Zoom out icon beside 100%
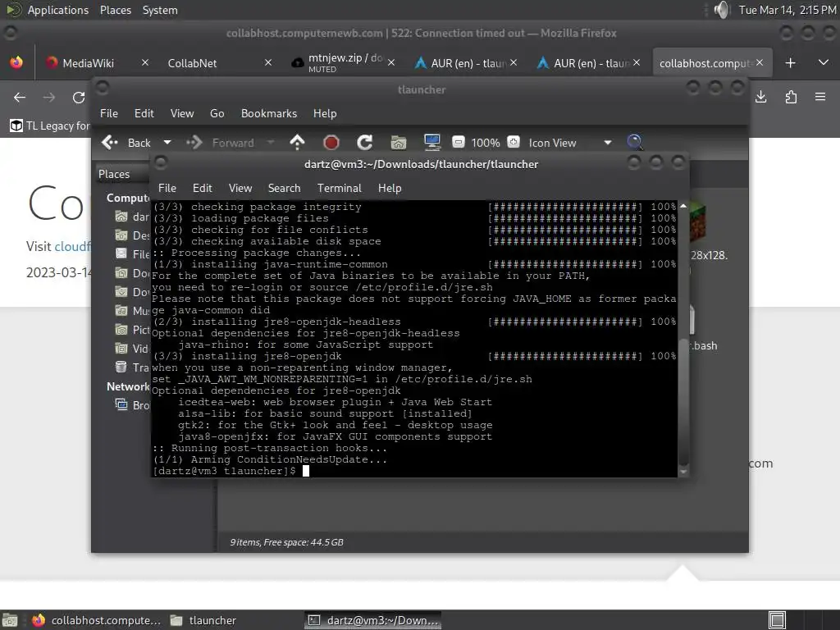Image resolution: width=840 pixels, height=630 pixels. tap(458, 142)
